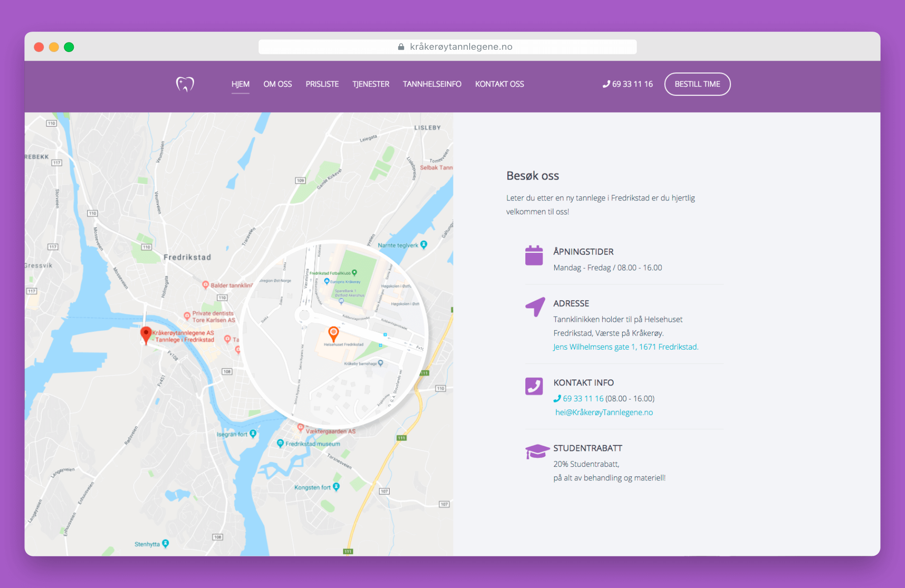Click the tooth logo in the header
The width and height of the screenshot is (905, 588).
tap(185, 84)
